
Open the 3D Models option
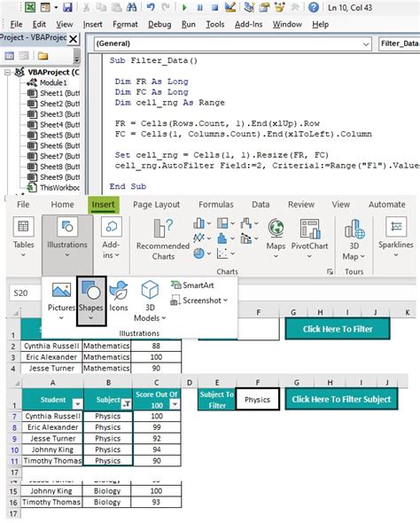[x=150, y=301]
